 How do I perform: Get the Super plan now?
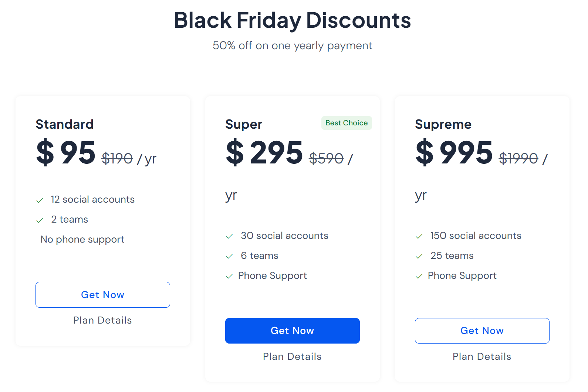(x=293, y=331)
